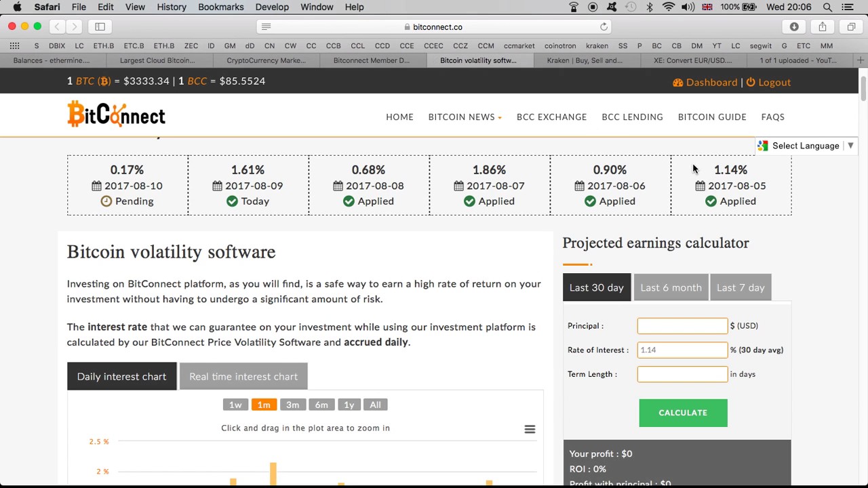Set chart range to 1w
Viewport: 868px width, 488px height.
(235, 405)
